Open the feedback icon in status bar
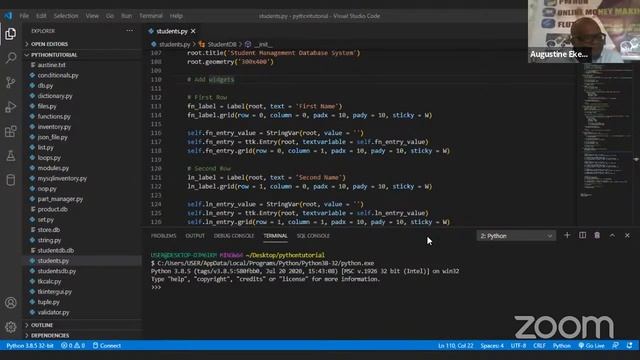The height and width of the screenshot is (360, 640). coord(616,346)
